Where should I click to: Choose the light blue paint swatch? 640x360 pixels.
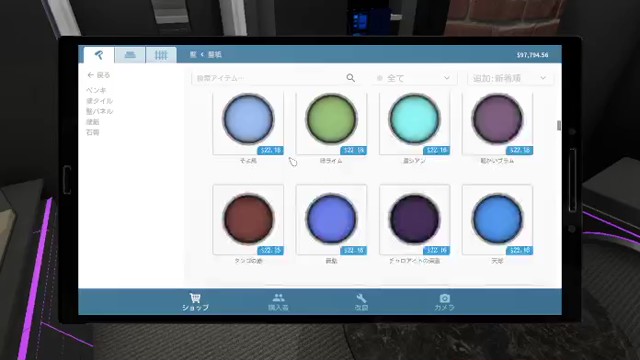tap(248, 119)
